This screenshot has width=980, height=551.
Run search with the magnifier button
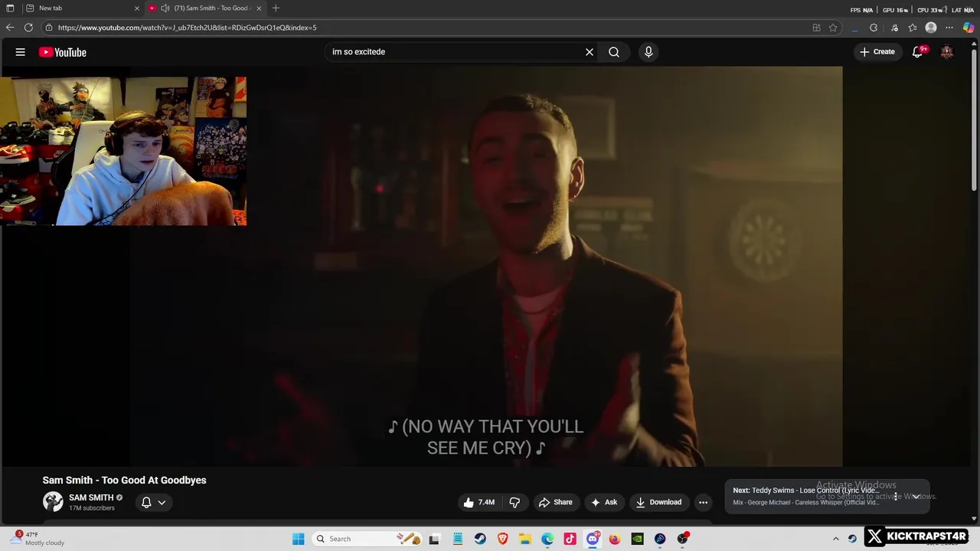614,52
